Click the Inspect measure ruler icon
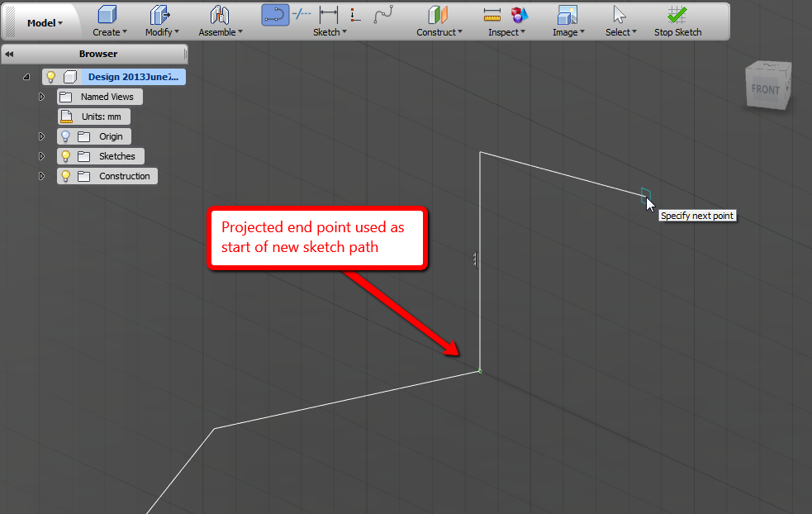The image size is (812, 514). tap(492, 15)
